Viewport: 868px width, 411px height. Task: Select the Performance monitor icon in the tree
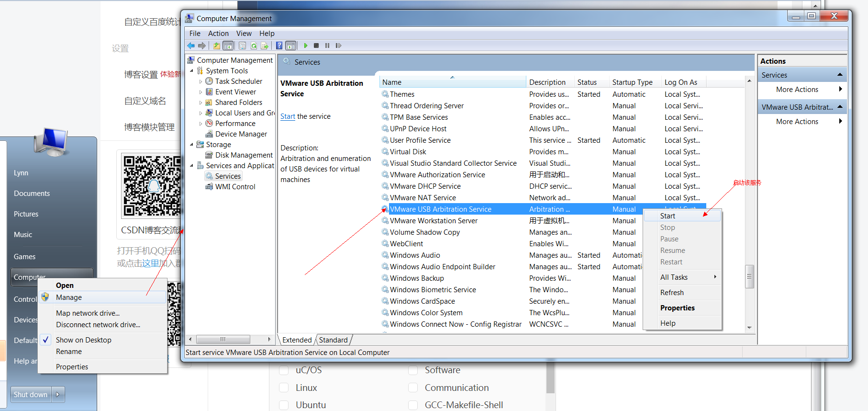pyautogui.click(x=209, y=123)
